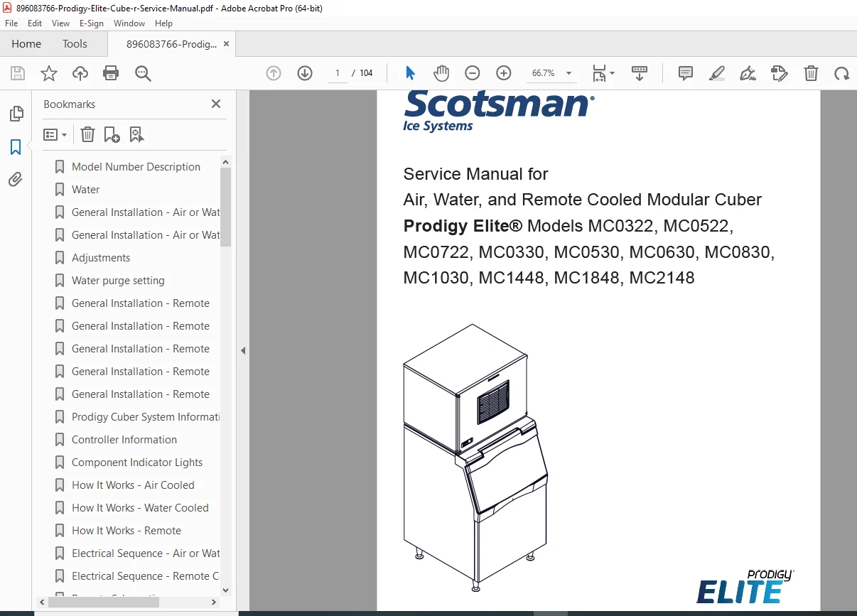Image resolution: width=857 pixels, height=616 pixels.
Task: Click the upload to cloud icon
Action: pos(80,73)
